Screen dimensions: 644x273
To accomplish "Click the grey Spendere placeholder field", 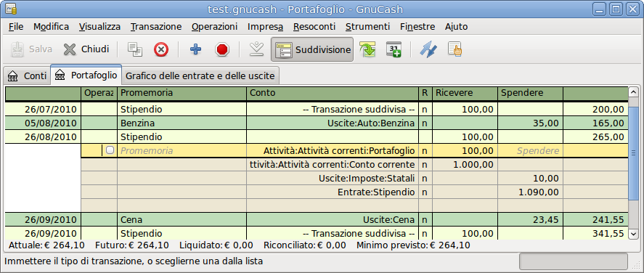I will point(530,151).
